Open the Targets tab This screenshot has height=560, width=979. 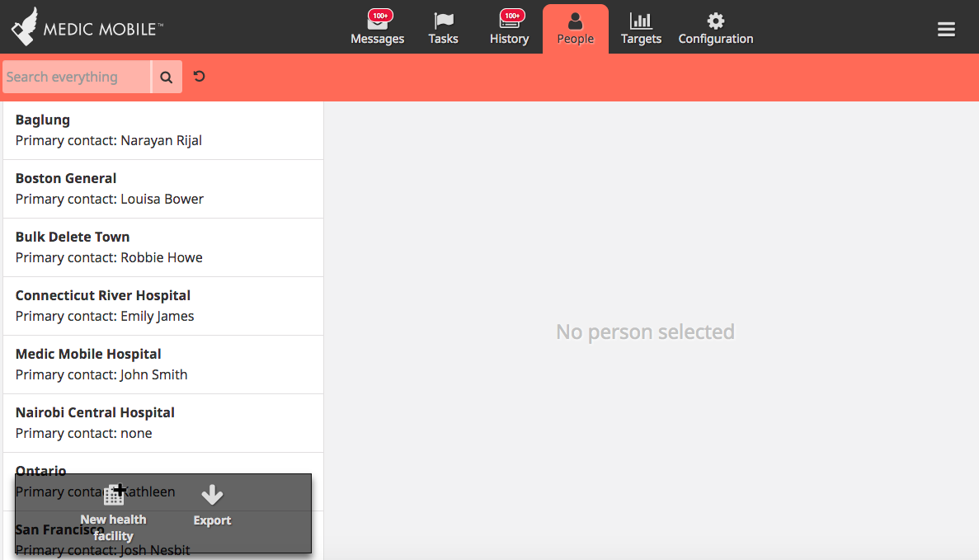click(x=641, y=29)
